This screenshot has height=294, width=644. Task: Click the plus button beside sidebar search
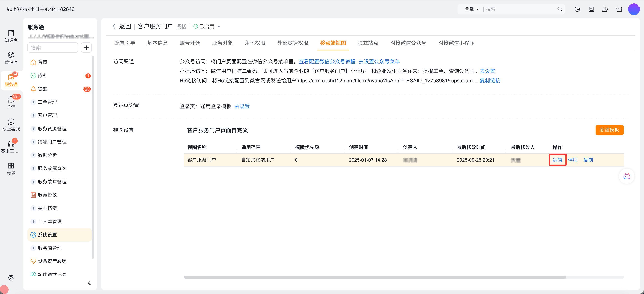click(x=87, y=48)
